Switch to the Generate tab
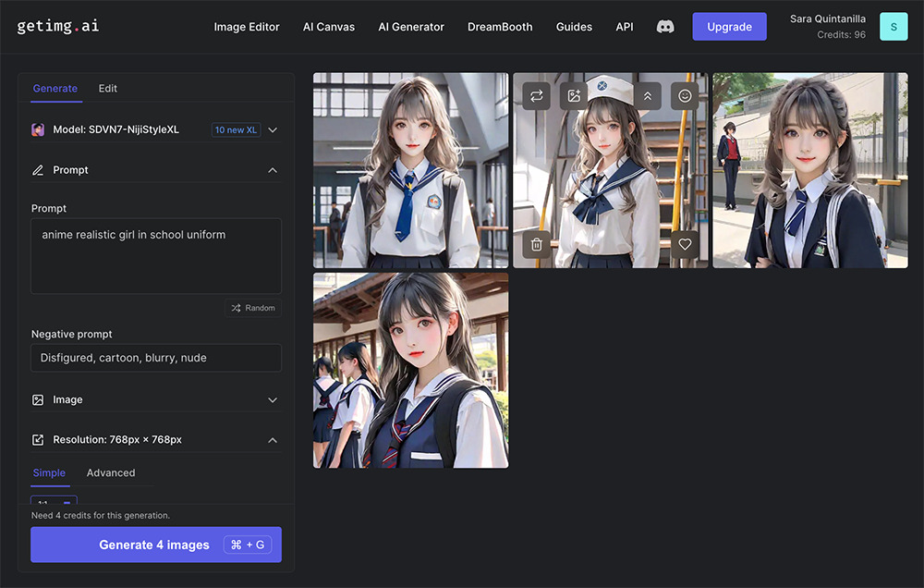 click(x=55, y=89)
